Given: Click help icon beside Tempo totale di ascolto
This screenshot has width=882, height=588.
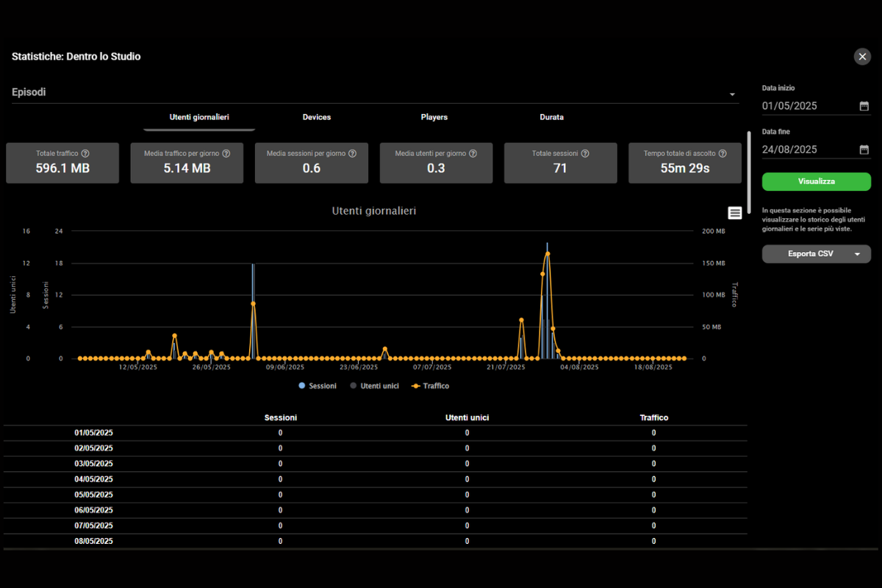Looking at the screenshot, I should (723, 154).
